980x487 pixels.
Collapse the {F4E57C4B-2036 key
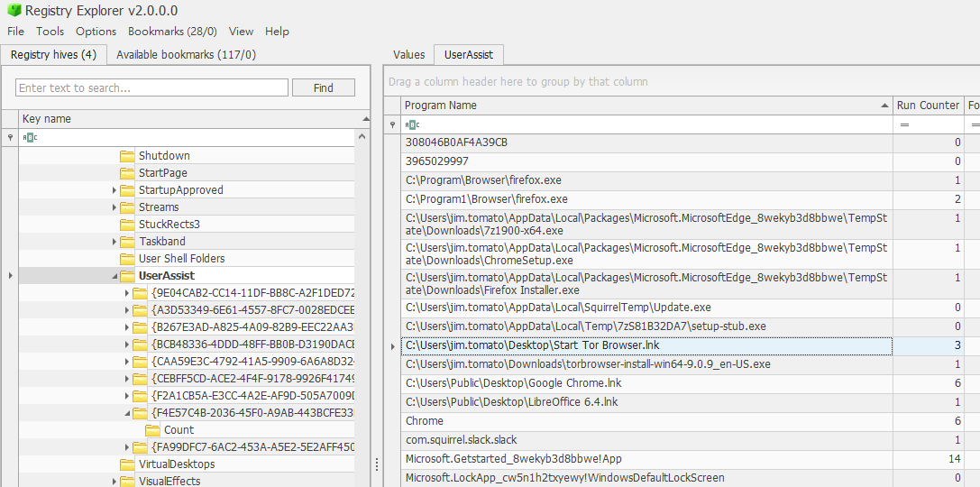tap(127, 413)
